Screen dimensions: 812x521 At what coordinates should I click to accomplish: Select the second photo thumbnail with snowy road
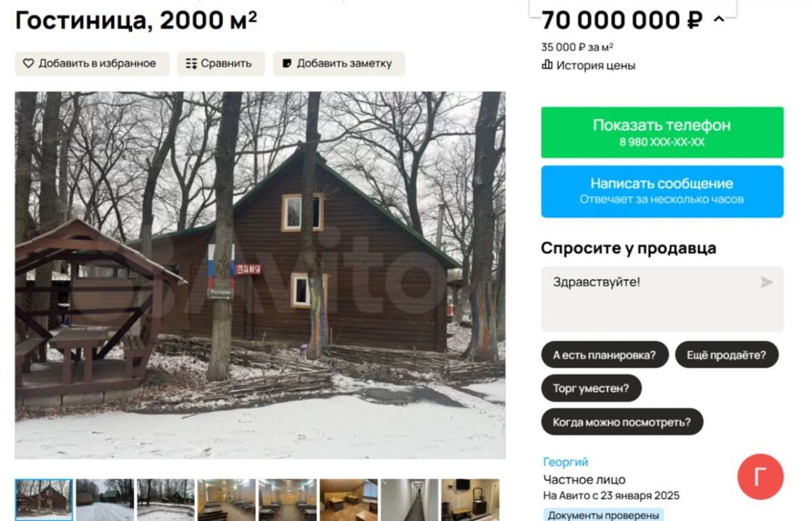point(105,499)
